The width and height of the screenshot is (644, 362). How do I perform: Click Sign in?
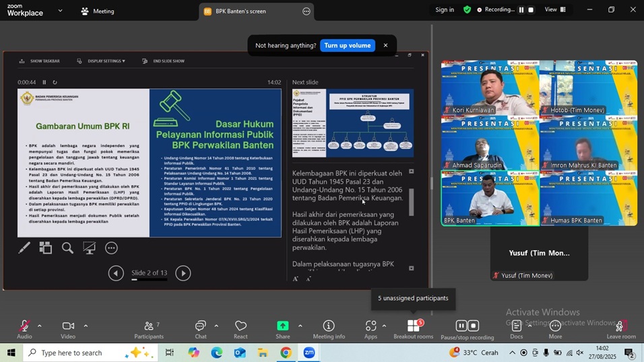coord(445,9)
